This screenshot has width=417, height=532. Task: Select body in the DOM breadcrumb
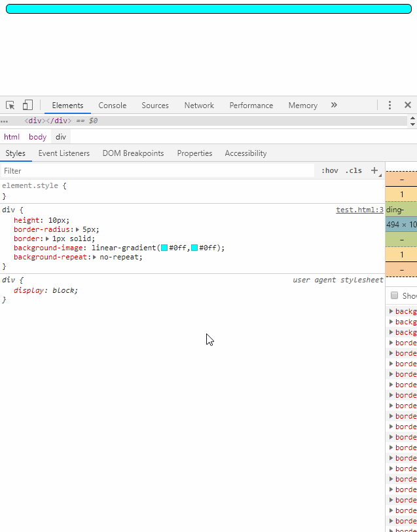[x=37, y=137]
